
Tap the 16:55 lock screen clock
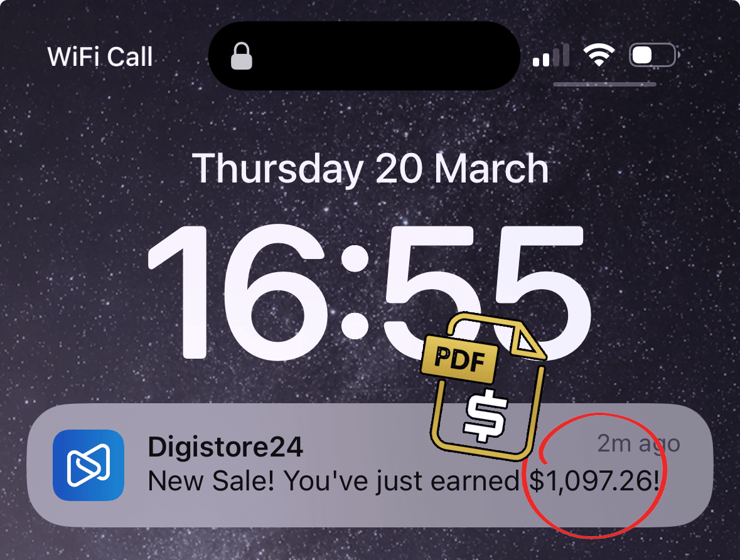tap(369, 292)
